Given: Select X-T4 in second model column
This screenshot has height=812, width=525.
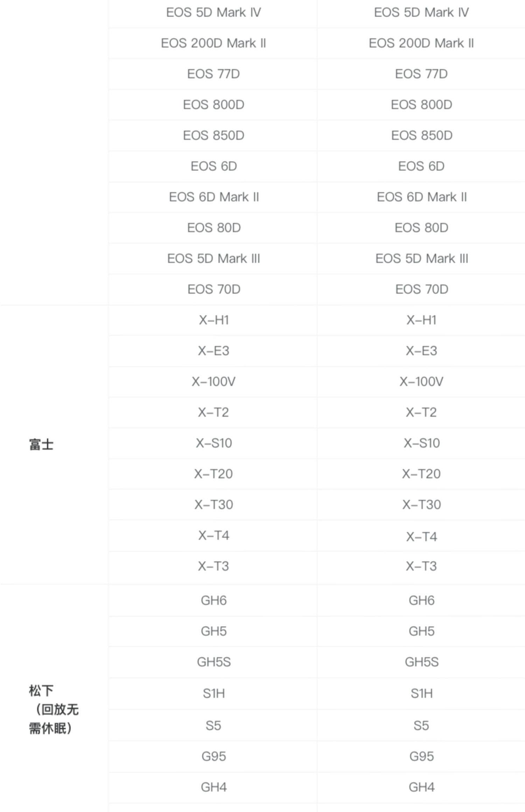Looking at the screenshot, I should pos(421,536).
